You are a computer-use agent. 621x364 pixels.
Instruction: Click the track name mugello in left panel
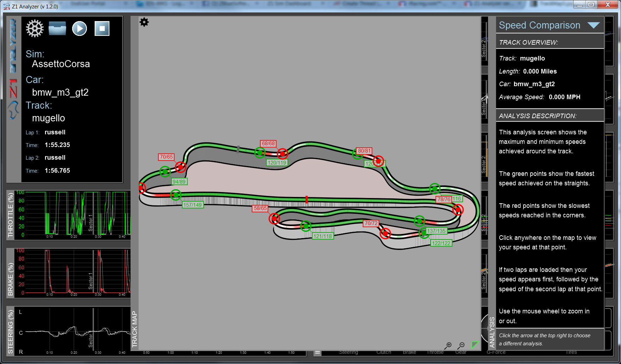(49, 118)
